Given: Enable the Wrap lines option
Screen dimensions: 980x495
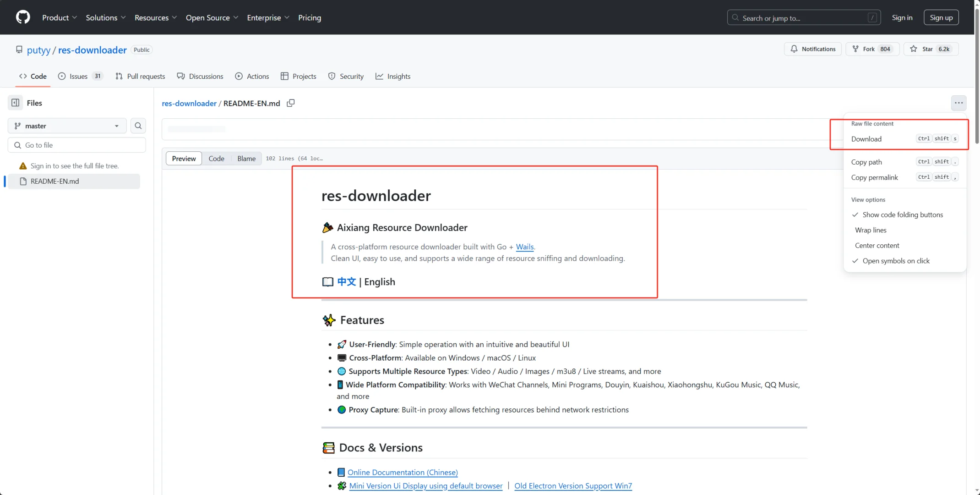Looking at the screenshot, I should point(871,230).
